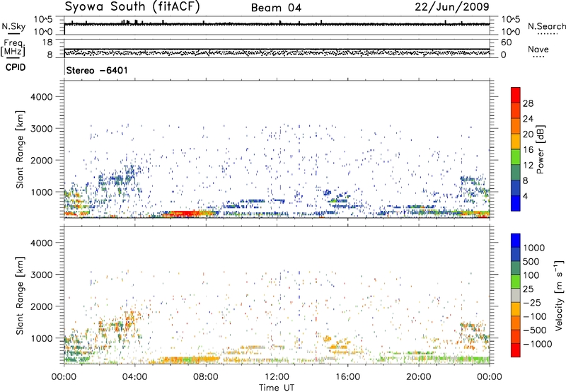
Task: Click the "08:00" time axis tick
Action: click(206, 377)
